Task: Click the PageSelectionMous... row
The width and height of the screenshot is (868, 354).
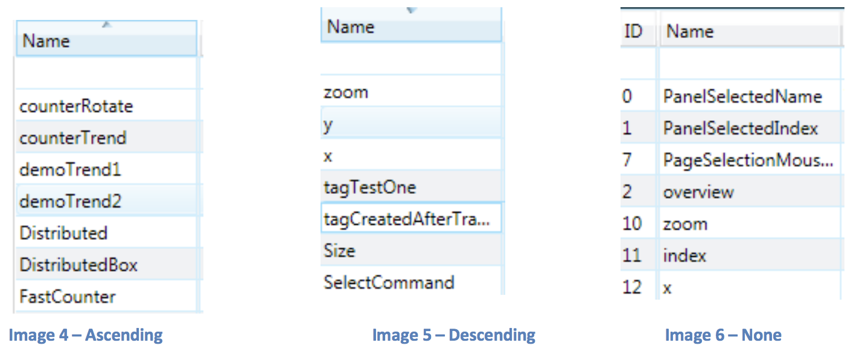Action: [748, 160]
